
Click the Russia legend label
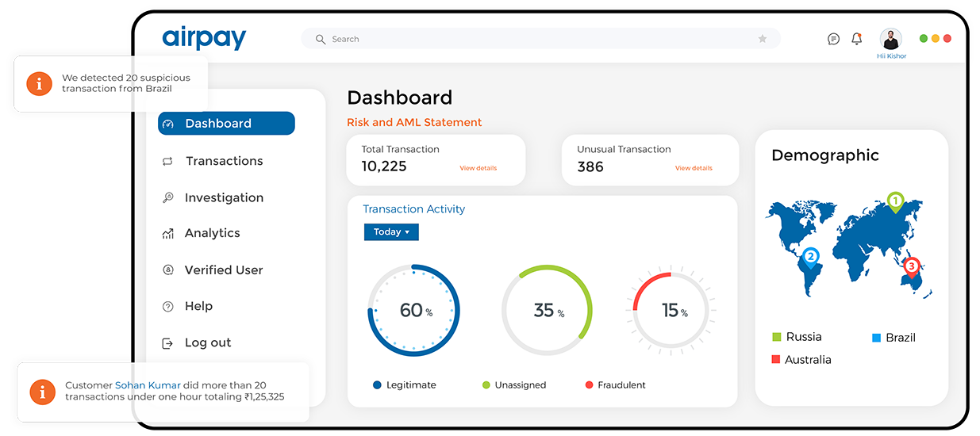pos(804,337)
